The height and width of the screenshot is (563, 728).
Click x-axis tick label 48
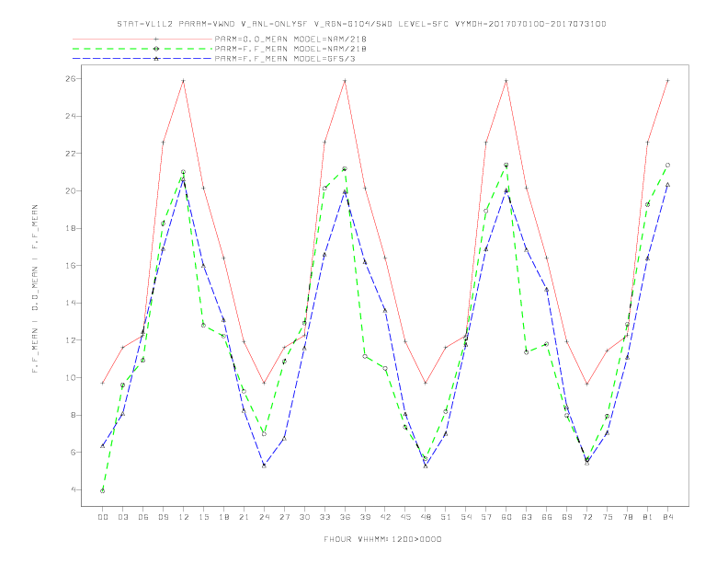426,517
